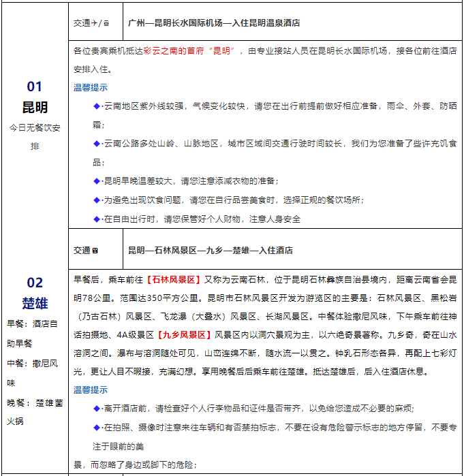Click the bus icon in day 2 transport cell
The image size is (464, 476).
point(95,251)
